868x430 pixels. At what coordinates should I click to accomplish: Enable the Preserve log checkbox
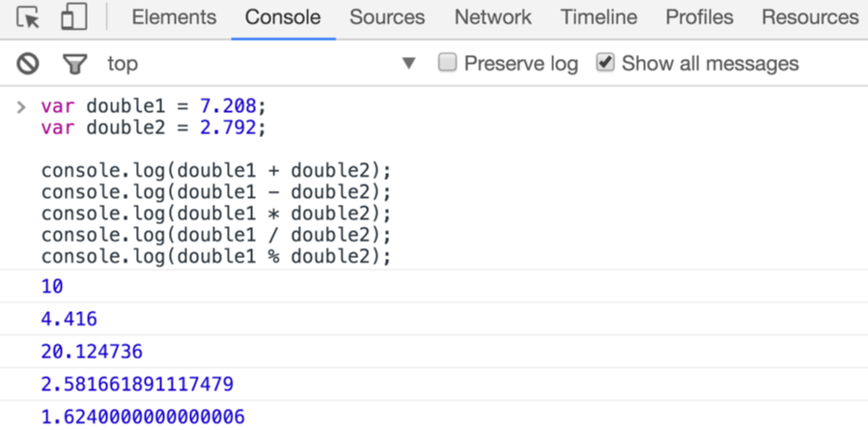click(x=447, y=63)
